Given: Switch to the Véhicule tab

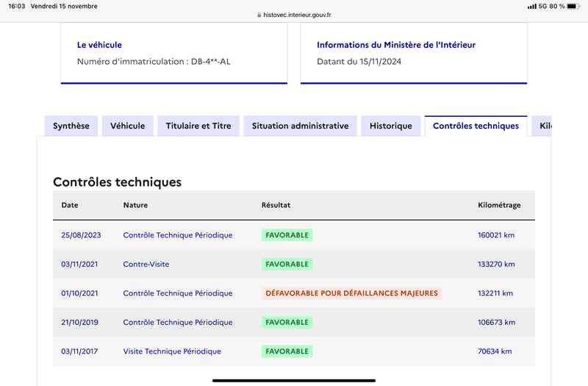Looking at the screenshot, I should [127, 126].
